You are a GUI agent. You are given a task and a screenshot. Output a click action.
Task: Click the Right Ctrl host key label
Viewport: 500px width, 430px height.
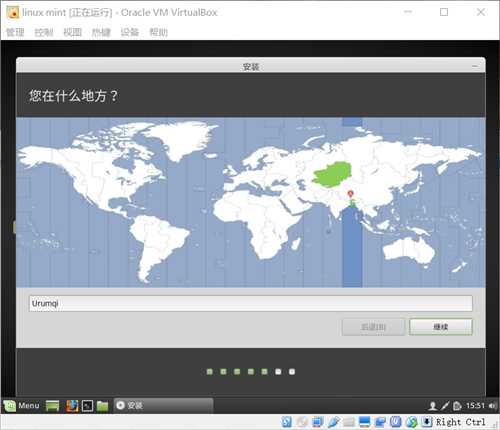[461, 422]
